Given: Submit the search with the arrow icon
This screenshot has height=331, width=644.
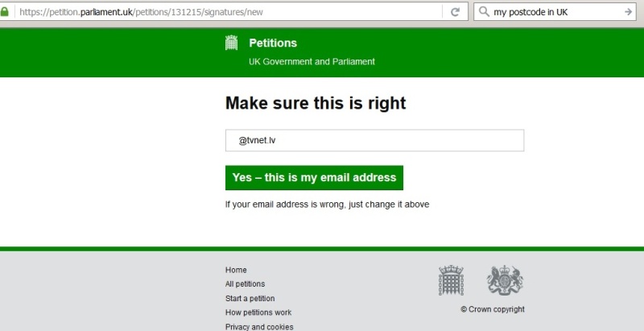Looking at the screenshot, I should click(x=628, y=12).
